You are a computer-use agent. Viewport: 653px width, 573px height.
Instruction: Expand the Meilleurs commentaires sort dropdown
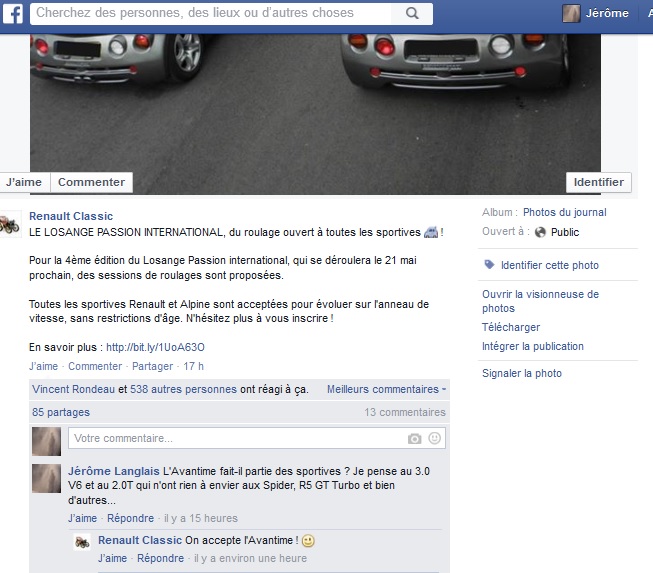[x=386, y=389]
